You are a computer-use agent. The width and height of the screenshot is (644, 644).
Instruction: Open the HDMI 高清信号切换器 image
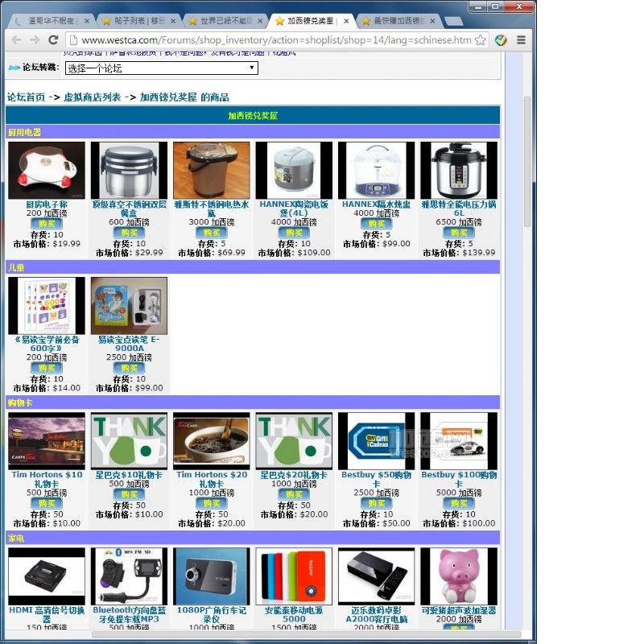coord(47,576)
